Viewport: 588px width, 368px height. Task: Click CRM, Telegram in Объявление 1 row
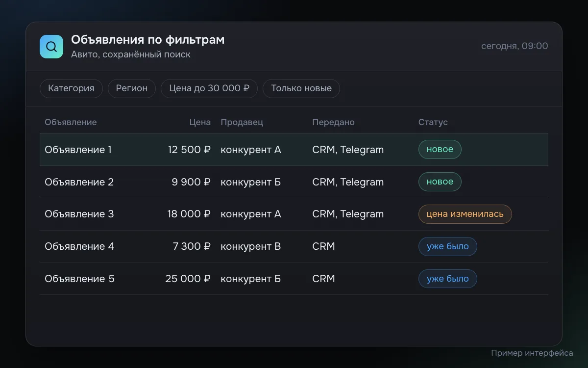pos(348,150)
